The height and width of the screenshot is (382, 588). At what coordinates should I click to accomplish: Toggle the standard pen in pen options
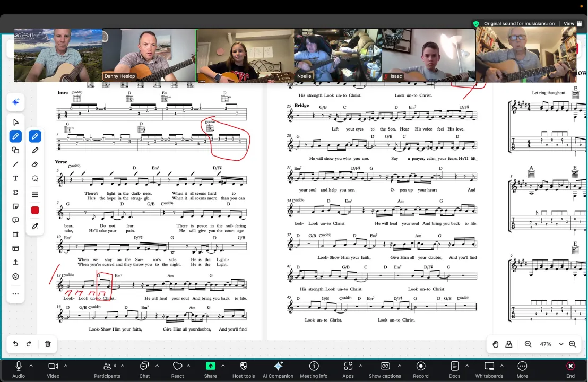pyautogui.click(x=35, y=136)
